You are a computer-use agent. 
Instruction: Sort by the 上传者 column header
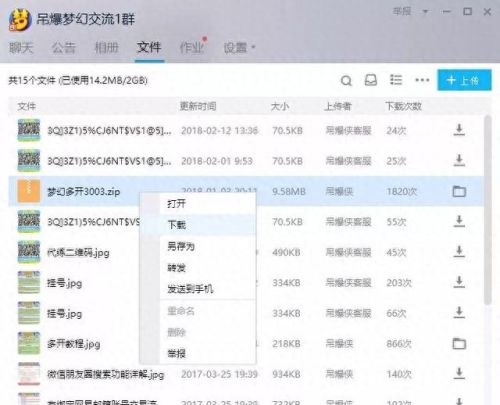(x=338, y=106)
